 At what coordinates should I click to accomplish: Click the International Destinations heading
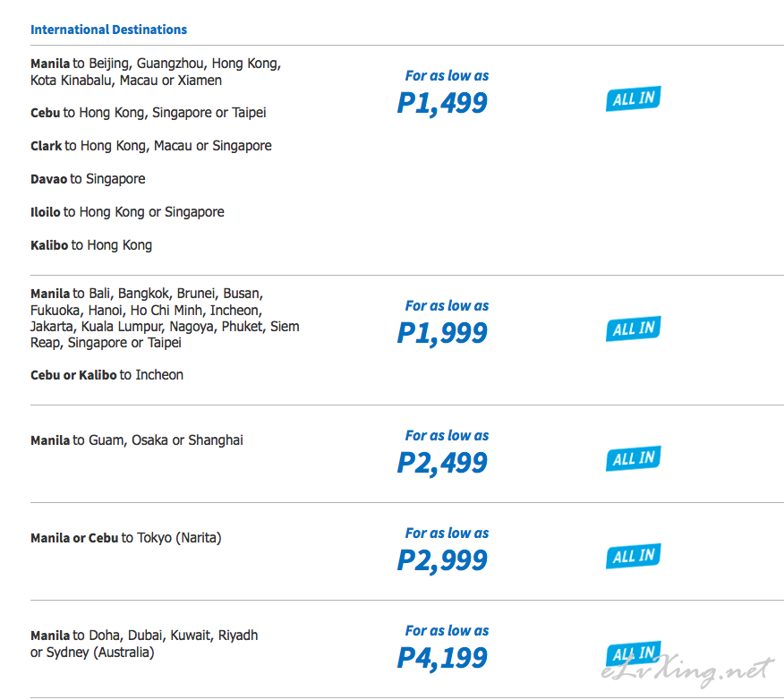tap(108, 30)
